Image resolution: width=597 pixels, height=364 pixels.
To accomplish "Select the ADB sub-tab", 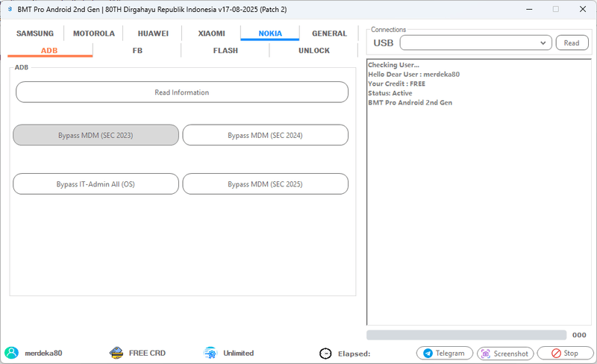I will click(x=49, y=50).
